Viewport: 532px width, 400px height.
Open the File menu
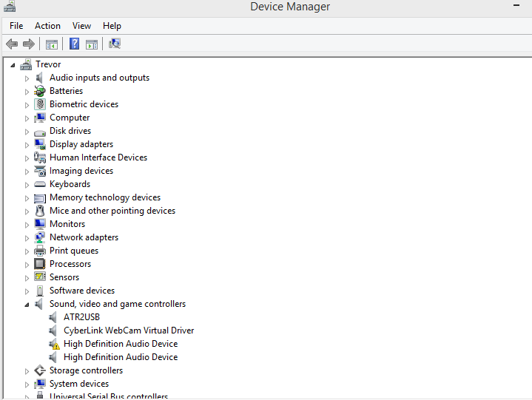tap(16, 26)
